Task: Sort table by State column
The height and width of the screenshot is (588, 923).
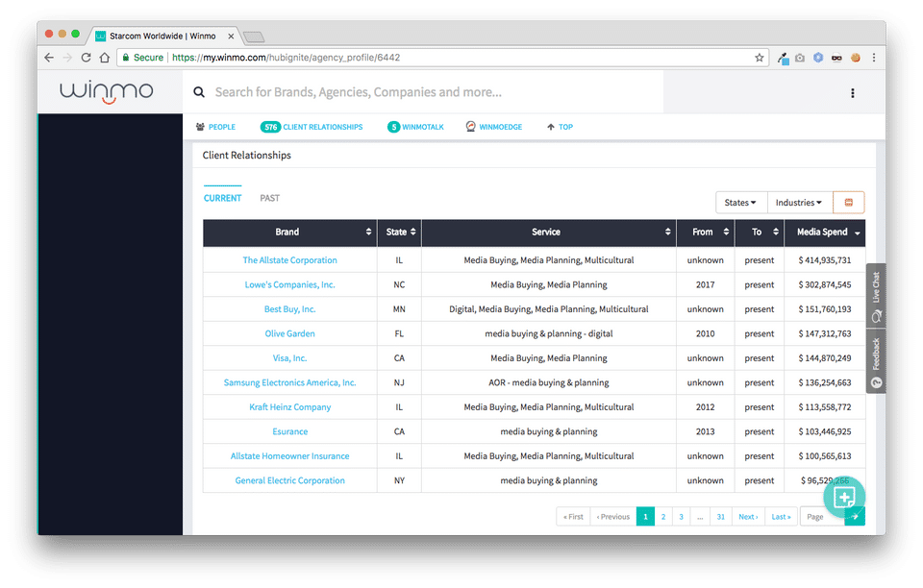Action: pos(400,233)
